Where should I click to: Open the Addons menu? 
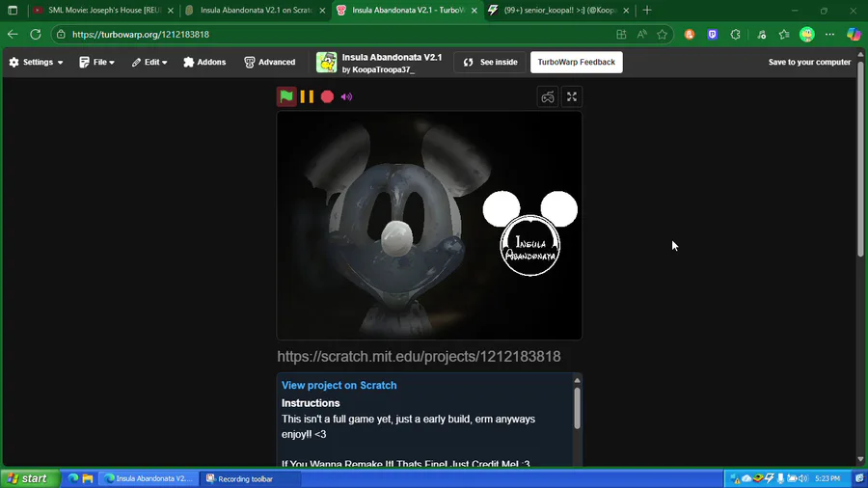[204, 62]
